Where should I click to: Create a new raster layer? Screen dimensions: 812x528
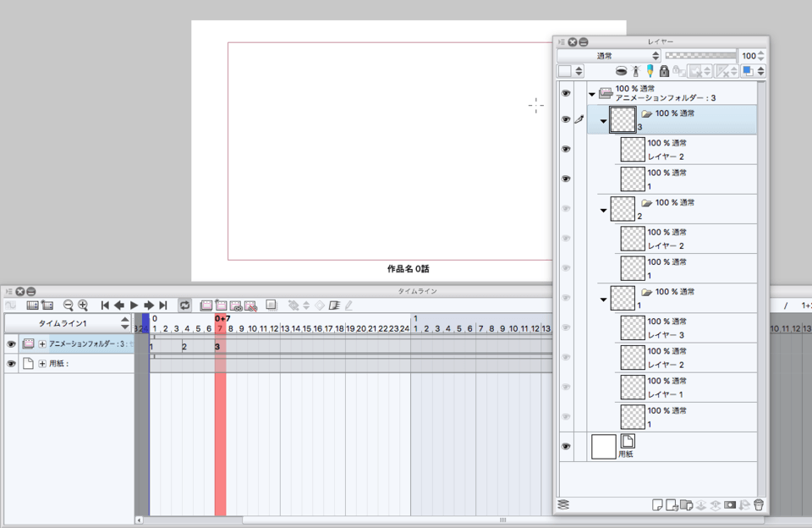tap(657, 504)
